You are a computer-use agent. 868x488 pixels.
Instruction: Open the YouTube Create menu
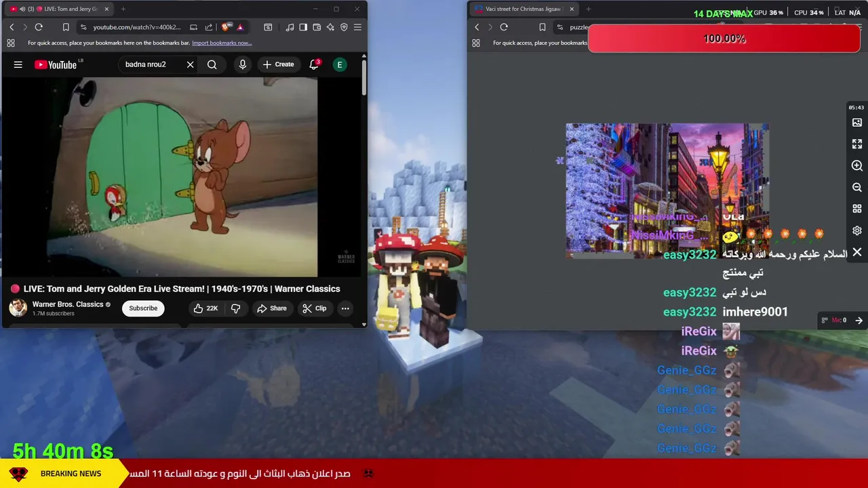[x=279, y=64]
